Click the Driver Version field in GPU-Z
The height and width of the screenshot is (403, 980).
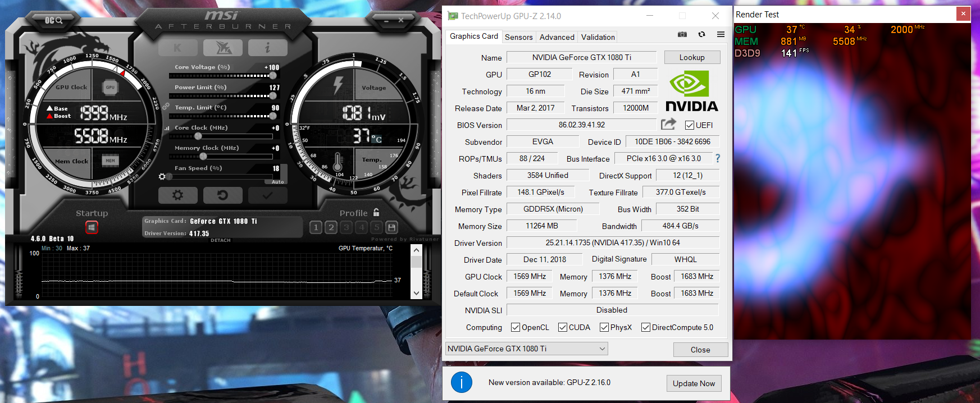pos(613,242)
